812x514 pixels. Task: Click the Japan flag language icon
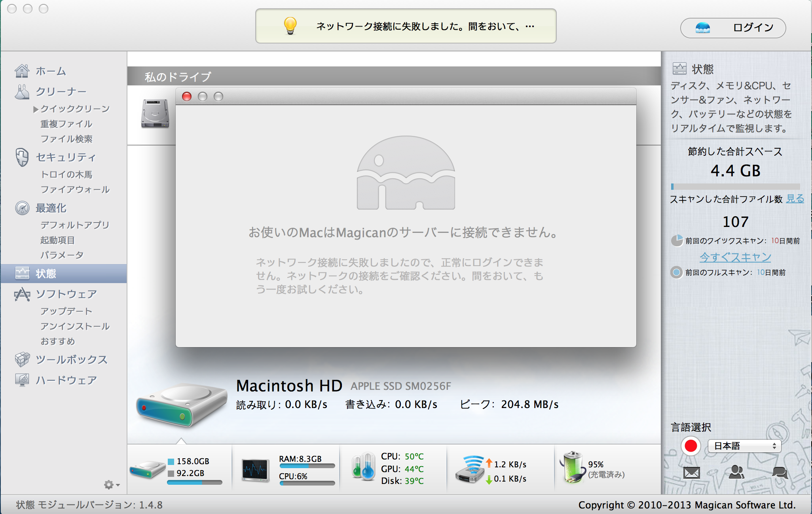[691, 446]
